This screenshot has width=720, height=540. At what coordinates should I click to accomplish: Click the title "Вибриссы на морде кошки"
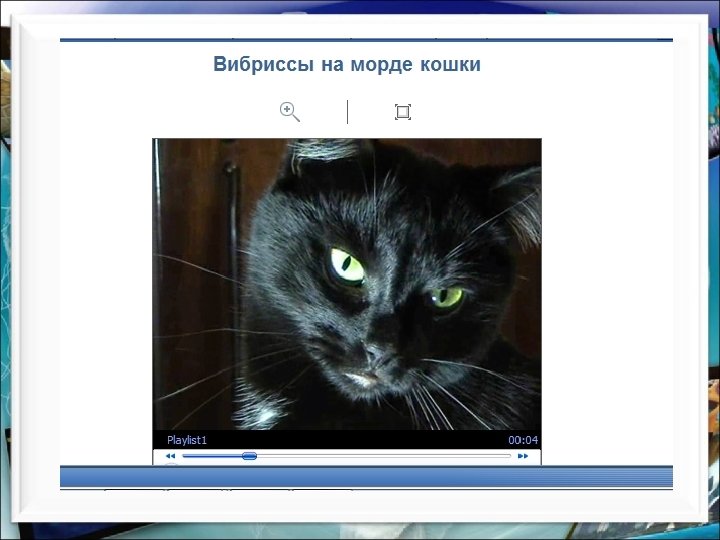(347, 64)
